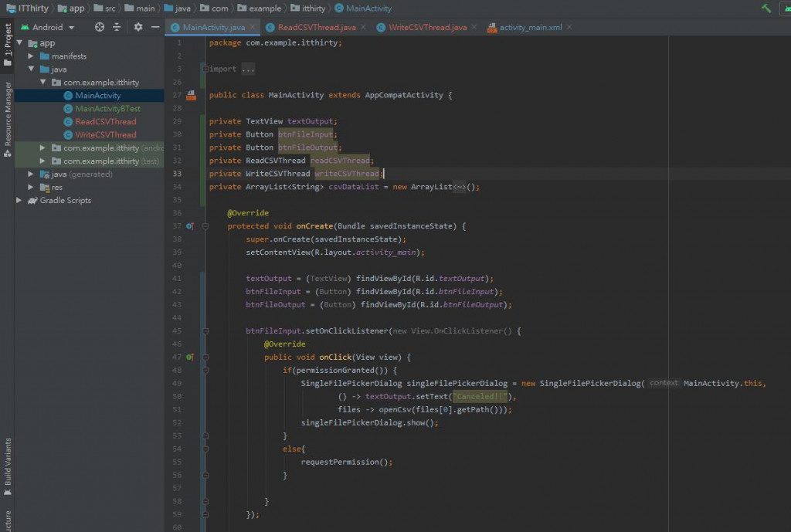Switch to the activity_main.xml tab

tap(530, 28)
